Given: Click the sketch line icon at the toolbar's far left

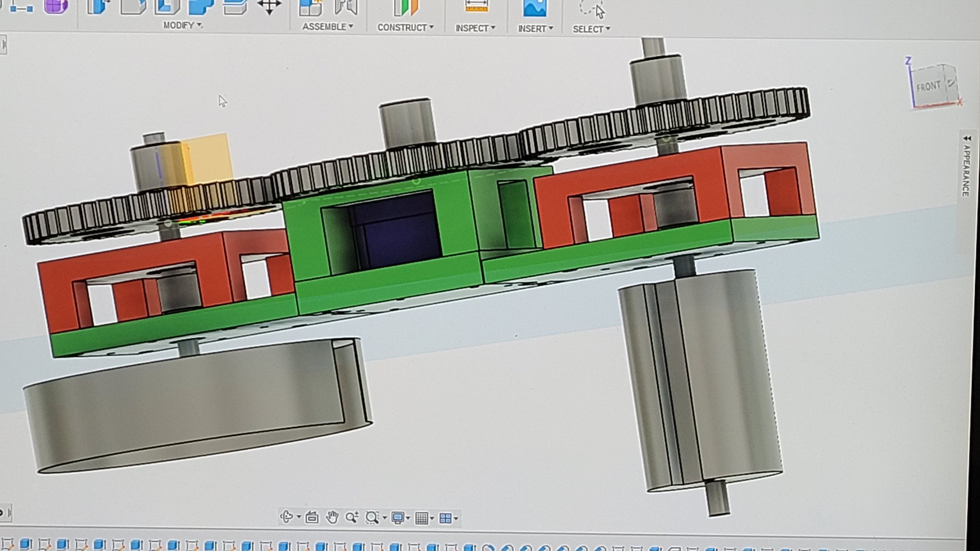Looking at the screenshot, I should (22, 7).
